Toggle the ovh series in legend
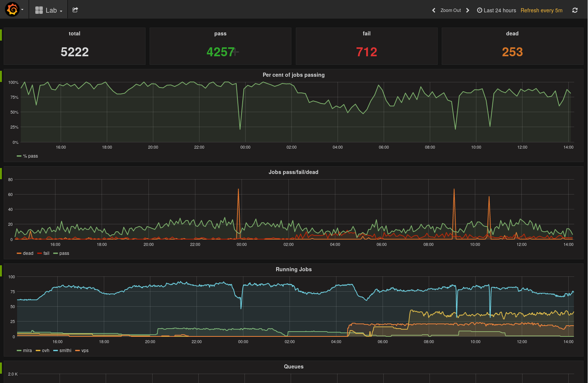The height and width of the screenshot is (383, 588). 45,351
